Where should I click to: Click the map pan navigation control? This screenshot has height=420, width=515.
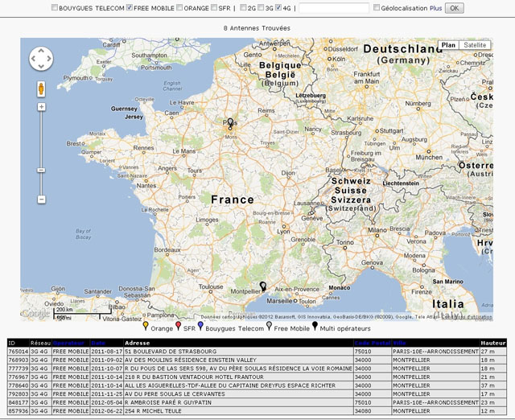(41, 59)
